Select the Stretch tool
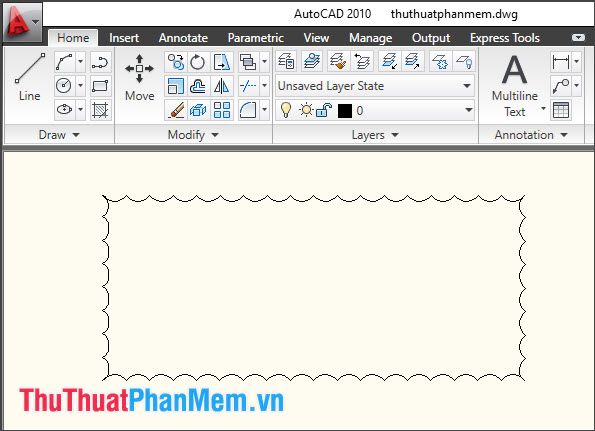Viewport: 595px width, 431px height. coord(222,62)
